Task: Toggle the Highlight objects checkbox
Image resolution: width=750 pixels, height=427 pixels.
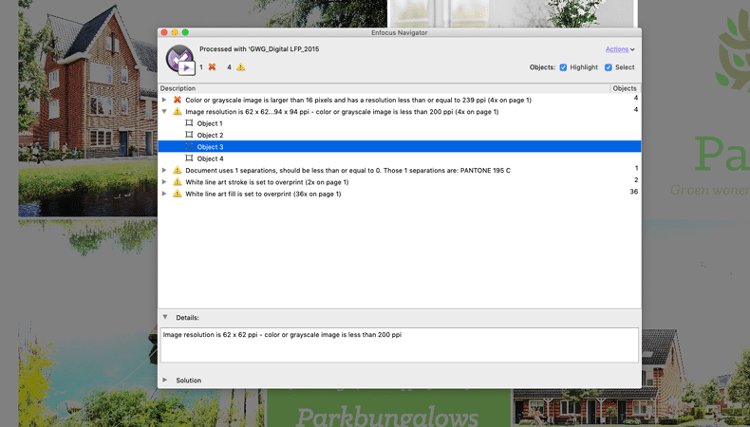Action: tap(563, 67)
